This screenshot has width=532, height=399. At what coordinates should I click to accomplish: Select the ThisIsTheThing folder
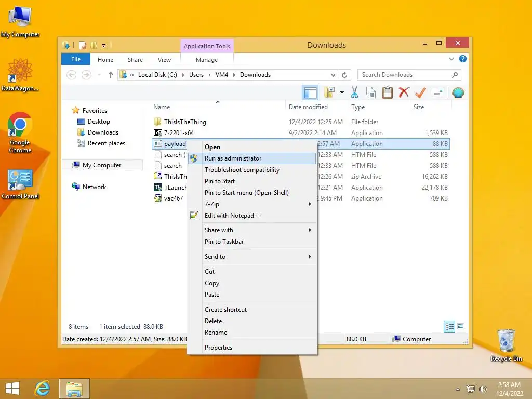[x=185, y=122]
